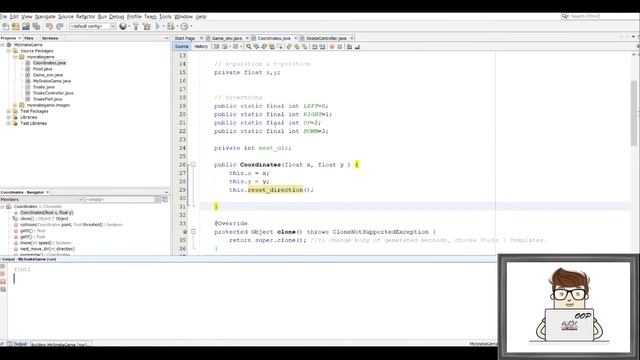This screenshot has width=640, height=360.
Task: Open the Members dropdown in Navigator
Action: (42, 200)
